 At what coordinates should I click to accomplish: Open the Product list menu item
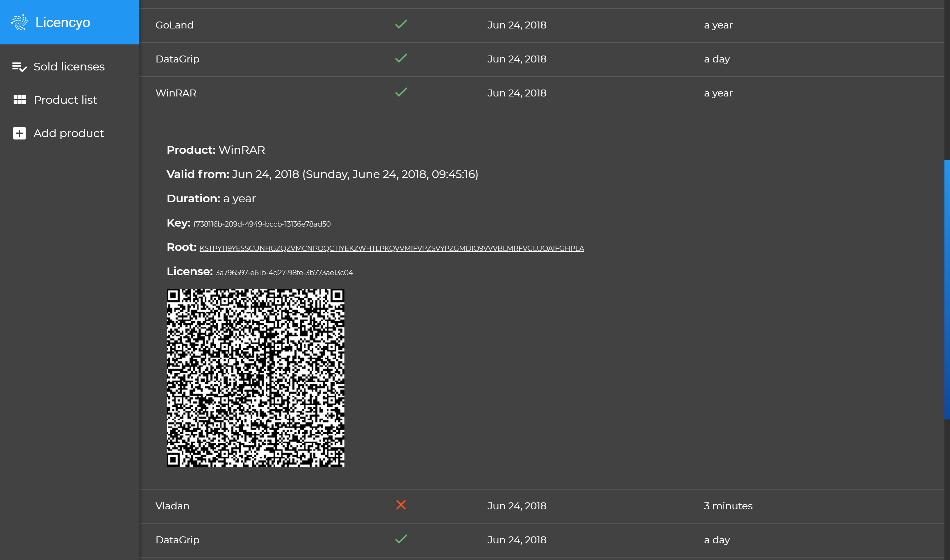pyautogui.click(x=65, y=100)
